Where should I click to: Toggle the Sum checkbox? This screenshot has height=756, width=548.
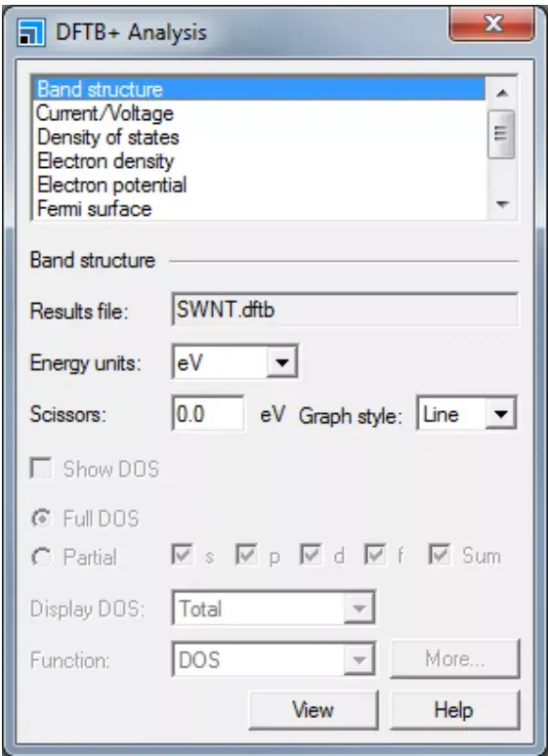click(440, 555)
